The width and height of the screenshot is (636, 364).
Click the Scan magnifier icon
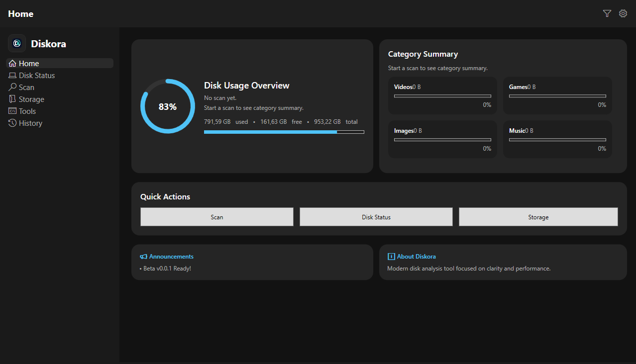(x=13, y=88)
